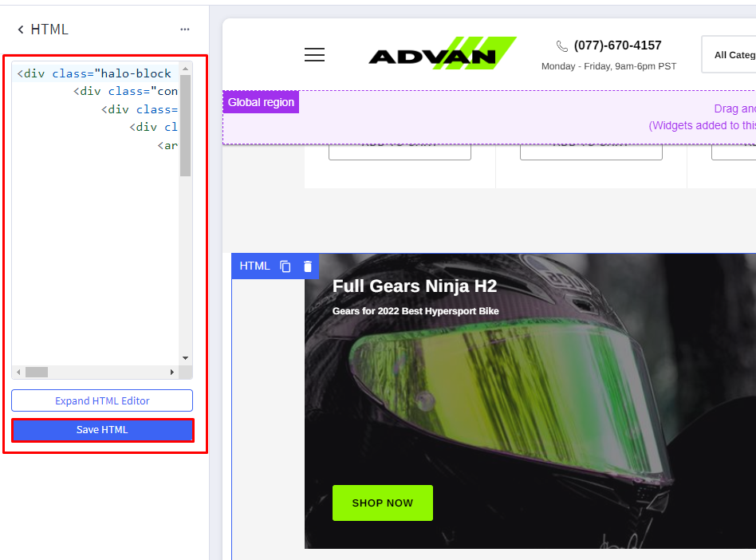Click the 'Full Gears Ninja H2' heading
This screenshot has width=756, height=560.
[x=415, y=286]
